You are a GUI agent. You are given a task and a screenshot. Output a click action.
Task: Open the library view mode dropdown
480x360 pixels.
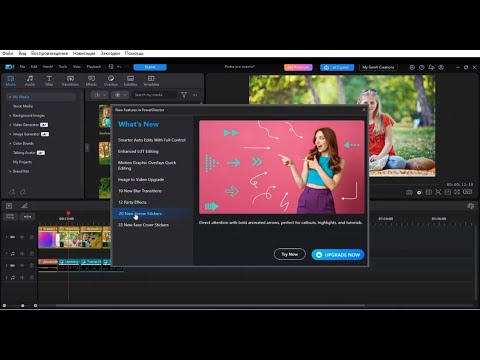(120, 95)
